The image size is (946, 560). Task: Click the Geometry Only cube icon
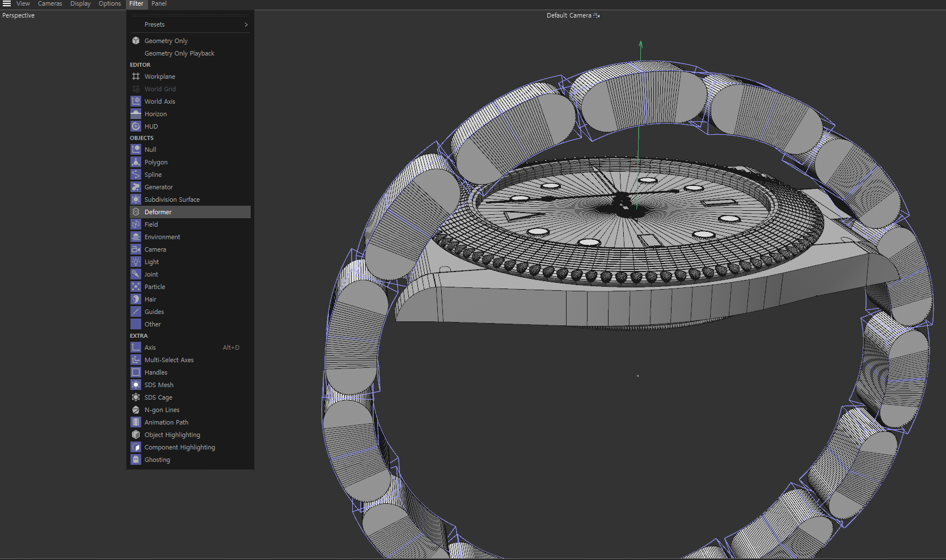[x=136, y=41]
